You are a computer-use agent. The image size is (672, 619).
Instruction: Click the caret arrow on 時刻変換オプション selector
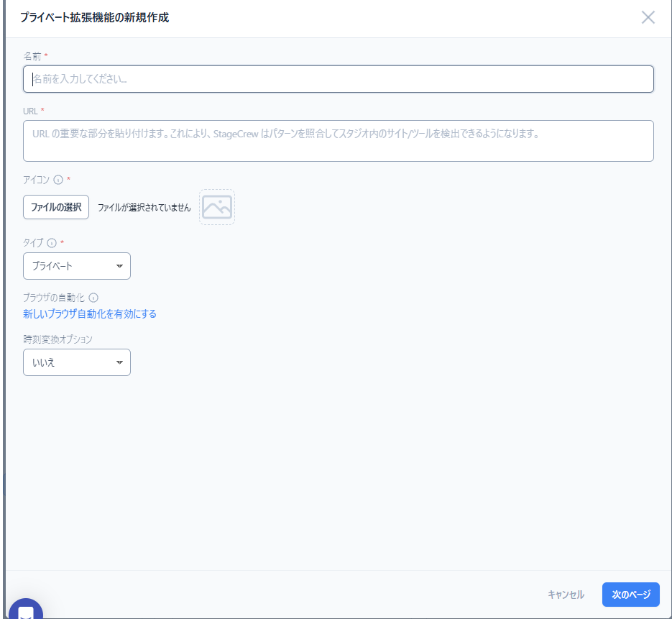[120, 362]
